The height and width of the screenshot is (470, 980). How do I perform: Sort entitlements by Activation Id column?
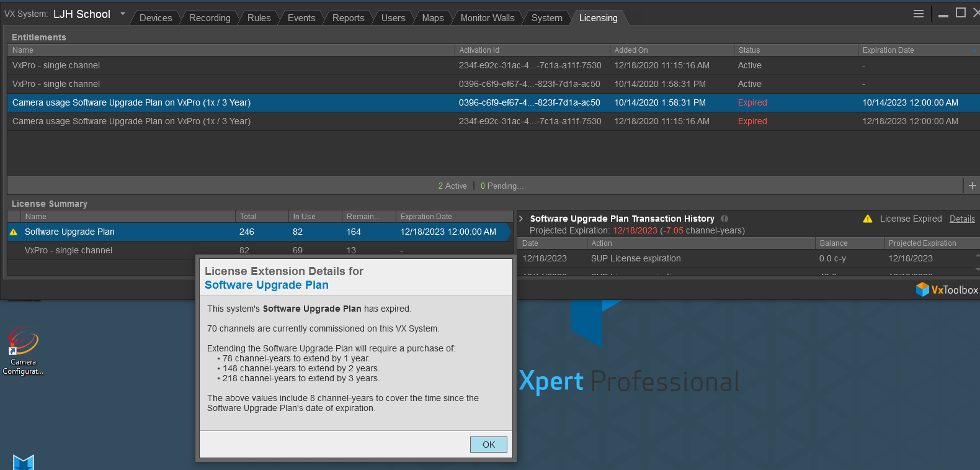click(x=532, y=50)
